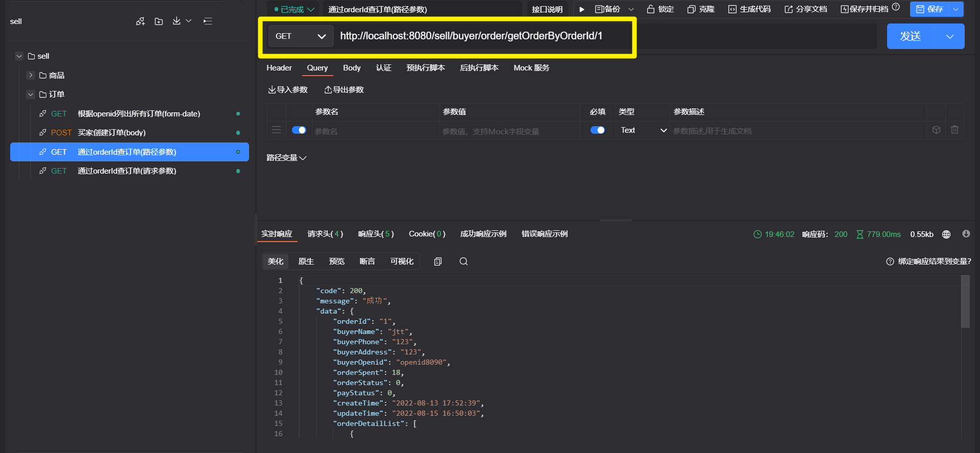Toggle the required (必填) switch
This screenshot has width=980, height=453.
597,130
